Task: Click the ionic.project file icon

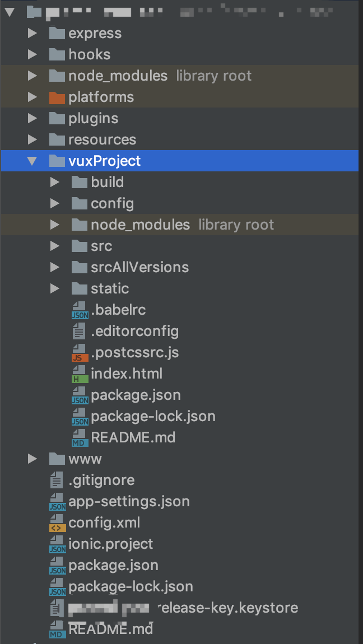Action: click(x=57, y=544)
